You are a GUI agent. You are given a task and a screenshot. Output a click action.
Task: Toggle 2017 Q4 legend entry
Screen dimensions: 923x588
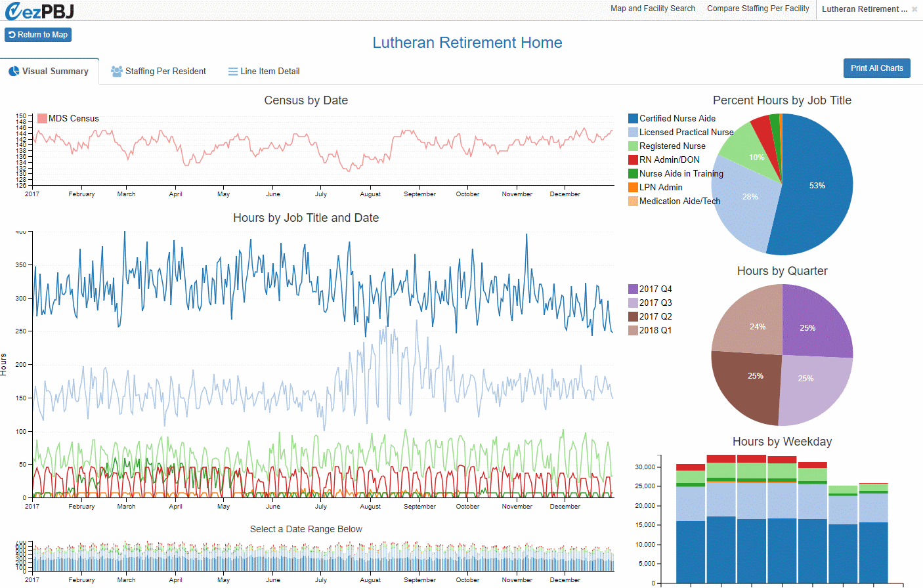click(655, 289)
